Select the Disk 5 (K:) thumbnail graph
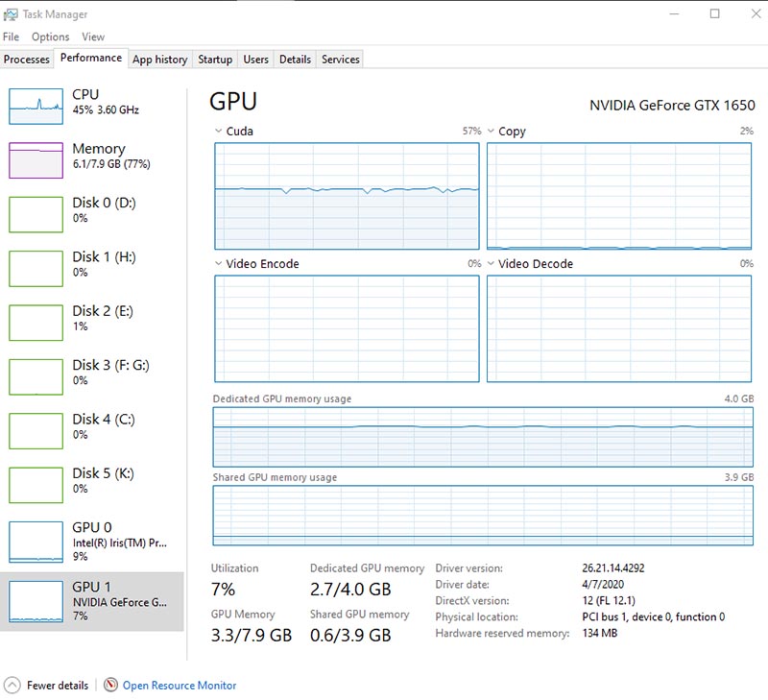The height and width of the screenshot is (700, 768). (36, 485)
